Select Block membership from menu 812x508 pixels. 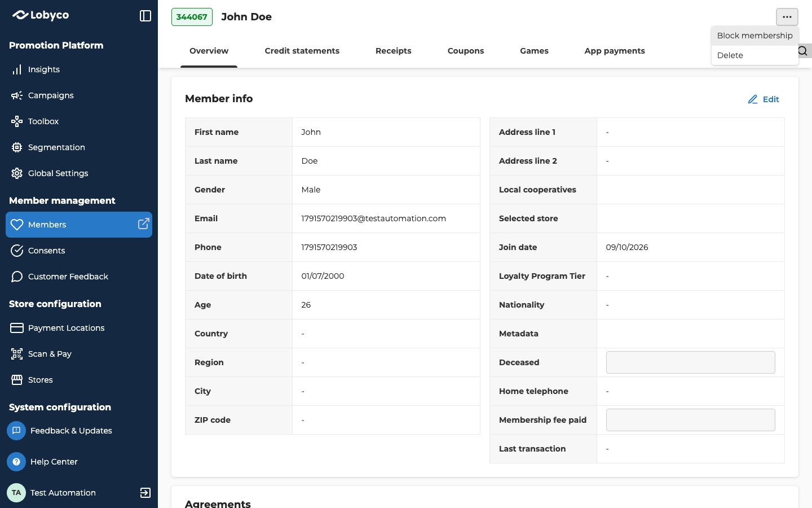click(x=755, y=36)
